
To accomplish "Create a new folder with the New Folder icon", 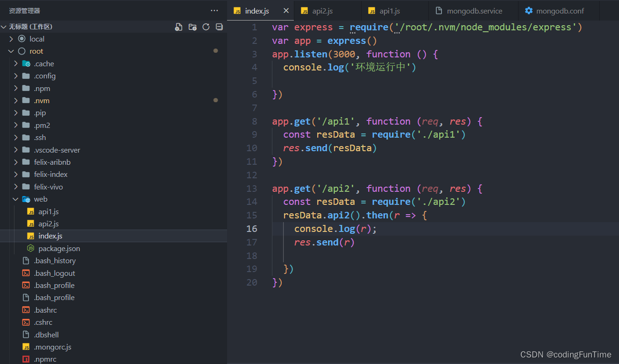I will coord(192,27).
